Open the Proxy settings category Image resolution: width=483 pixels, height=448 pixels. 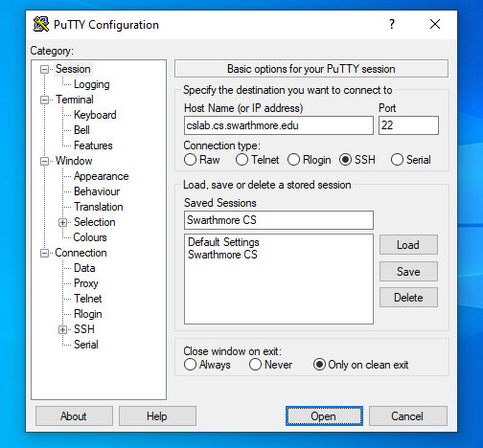[86, 283]
